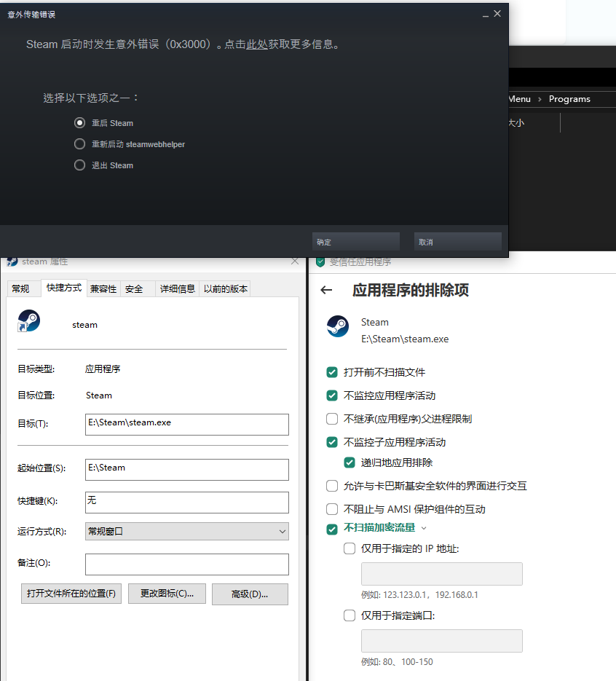
Task: Click the 目标(T) path field
Action: [x=186, y=425]
